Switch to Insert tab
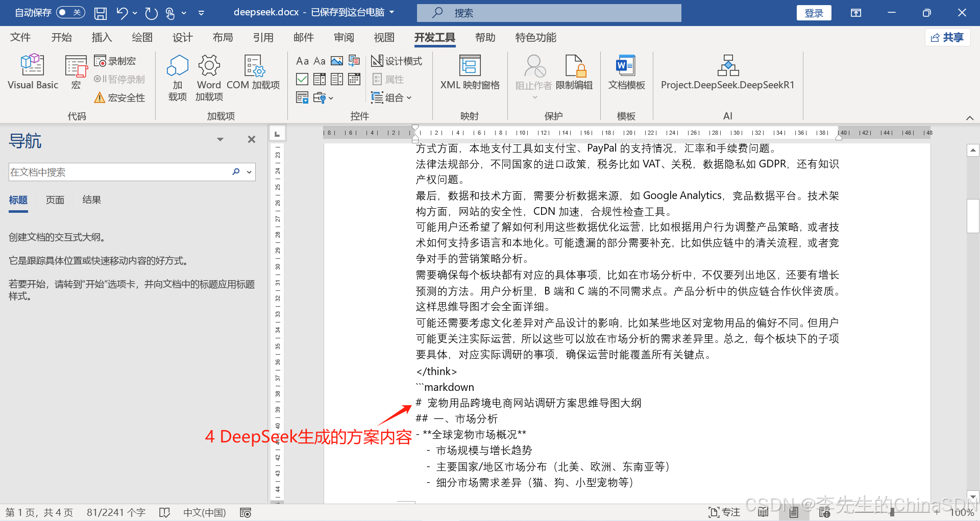The width and height of the screenshot is (980, 521). coord(102,37)
